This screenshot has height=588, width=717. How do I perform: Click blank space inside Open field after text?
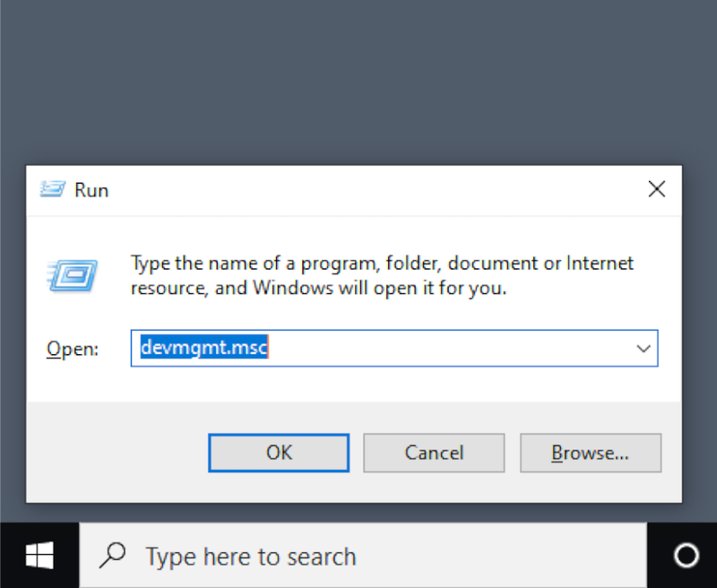[x=448, y=349]
